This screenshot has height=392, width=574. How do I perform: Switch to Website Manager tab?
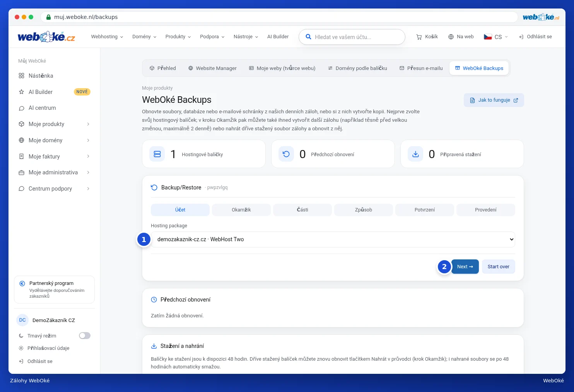pyautogui.click(x=212, y=68)
